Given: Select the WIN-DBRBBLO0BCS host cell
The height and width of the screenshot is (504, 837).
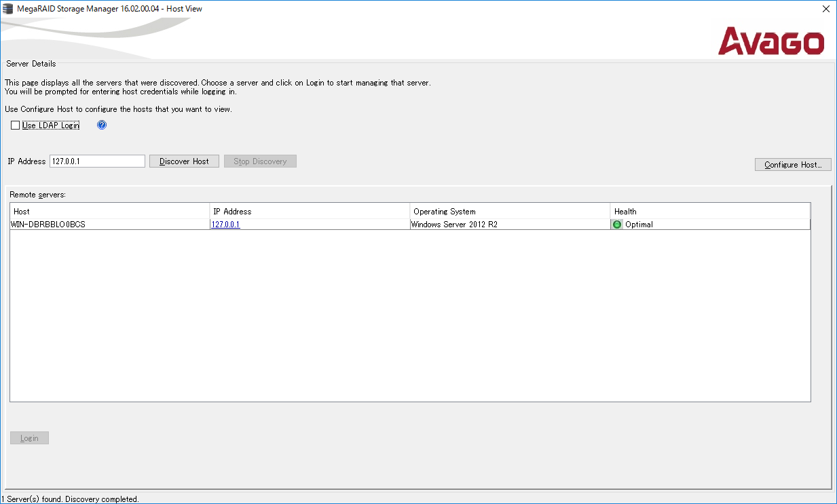Looking at the screenshot, I should 110,225.
